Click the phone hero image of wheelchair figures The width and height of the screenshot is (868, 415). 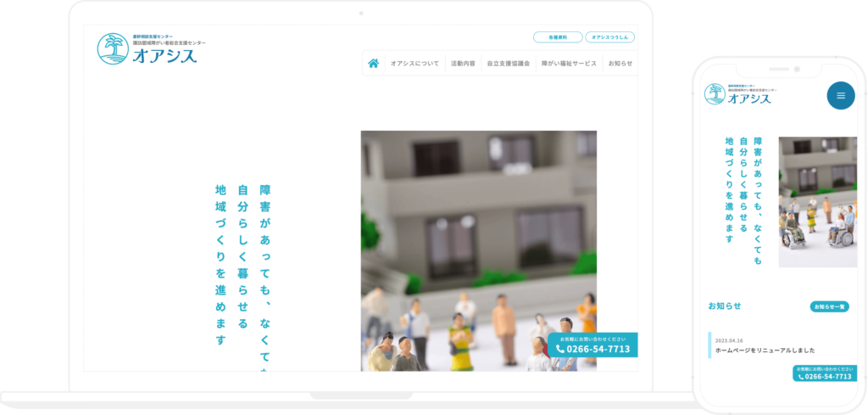(x=818, y=202)
